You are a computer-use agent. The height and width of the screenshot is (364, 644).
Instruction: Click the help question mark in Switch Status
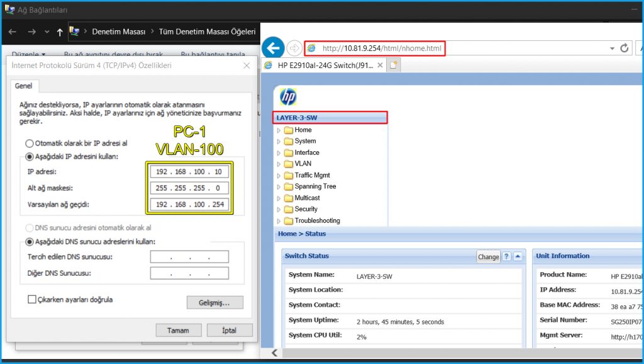click(506, 256)
